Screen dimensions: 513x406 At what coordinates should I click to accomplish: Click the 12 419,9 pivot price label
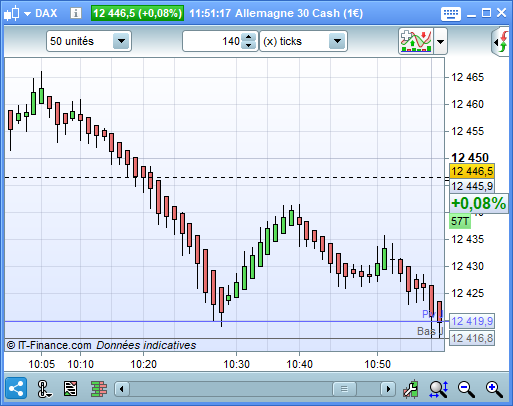pos(472,321)
